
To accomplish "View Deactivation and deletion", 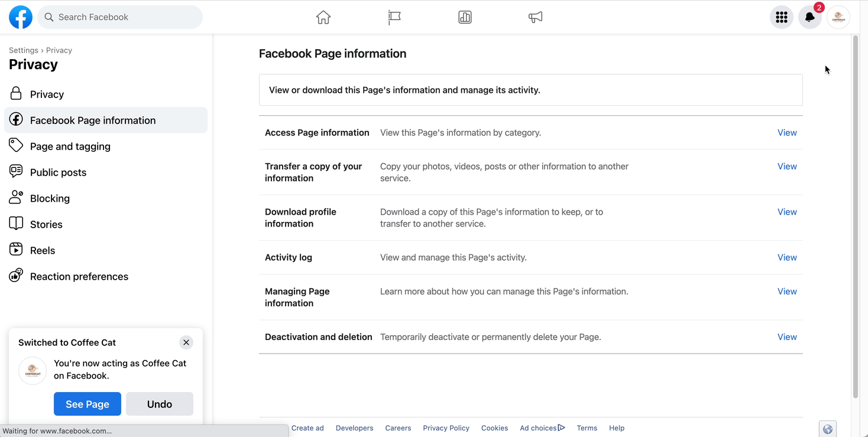I will (x=787, y=336).
